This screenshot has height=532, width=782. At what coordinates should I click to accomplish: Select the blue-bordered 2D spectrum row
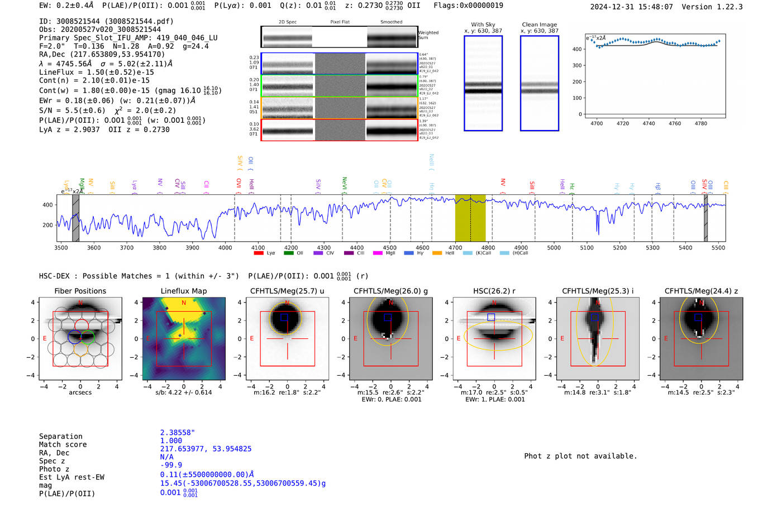(339, 64)
